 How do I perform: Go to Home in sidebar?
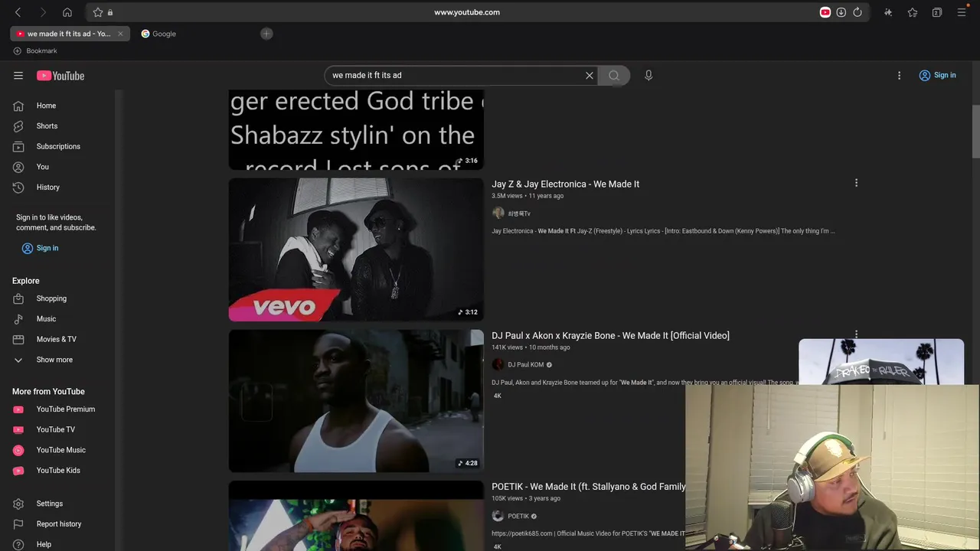46,106
